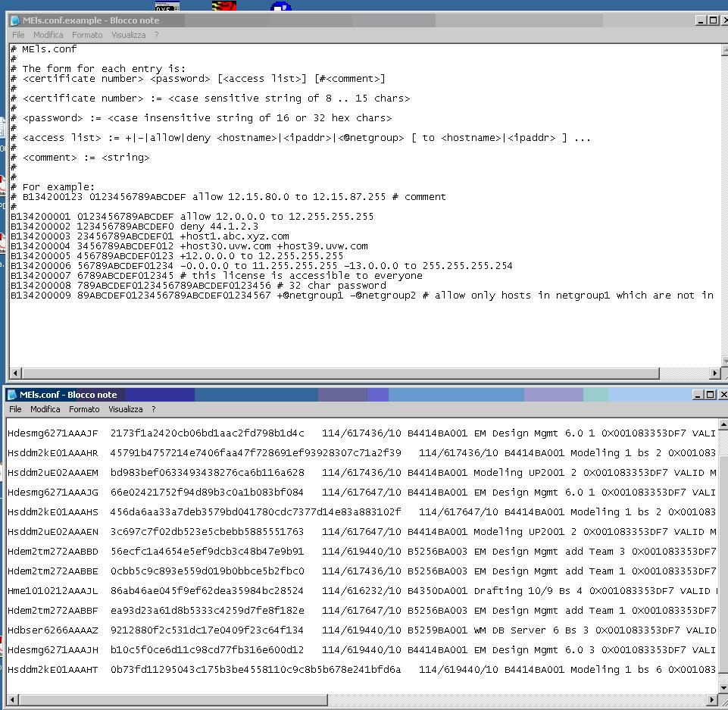Click the '# For example:' line
The width and height of the screenshot is (728, 710).
[x=52, y=187]
